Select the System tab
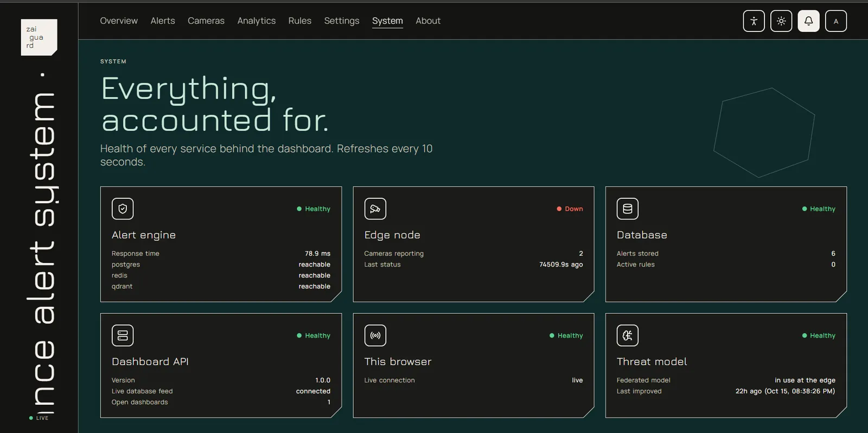This screenshot has height=433, width=868. [387, 21]
